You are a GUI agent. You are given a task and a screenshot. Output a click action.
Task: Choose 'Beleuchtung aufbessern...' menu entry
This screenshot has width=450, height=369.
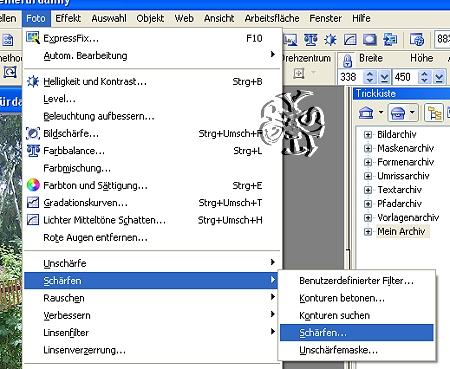(152, 116)
